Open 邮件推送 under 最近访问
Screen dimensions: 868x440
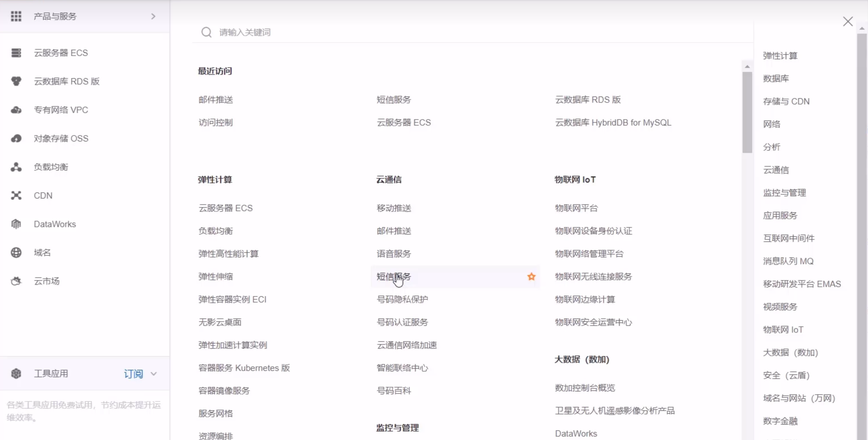216,100
